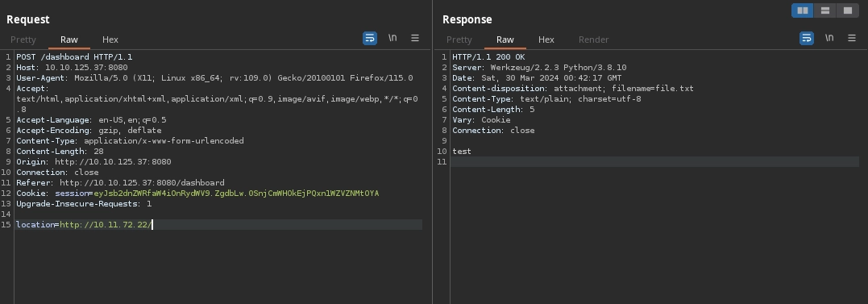Click the request Content-Type urlencoded line
Viewport: 868px width, 304px height.
(130, 141)
